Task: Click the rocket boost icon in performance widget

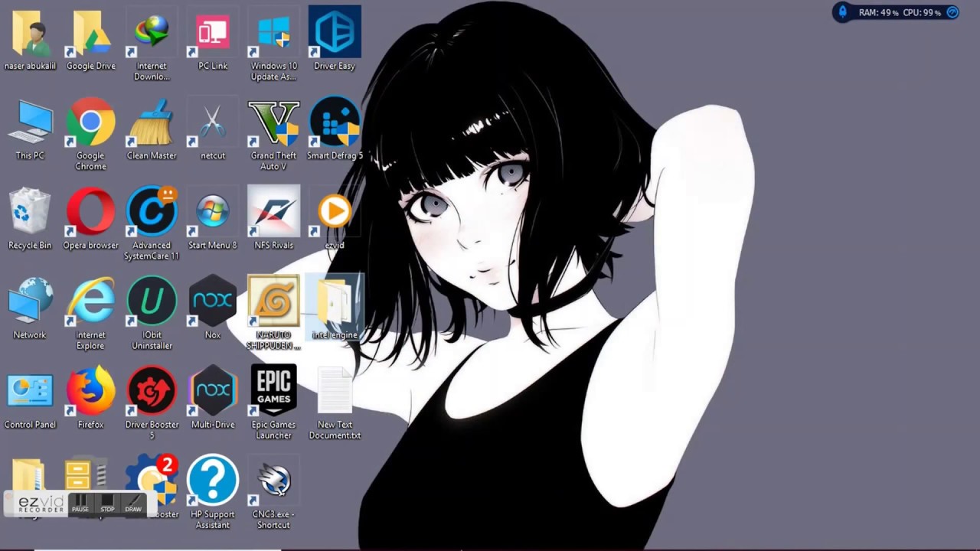Action: point(843,12)
